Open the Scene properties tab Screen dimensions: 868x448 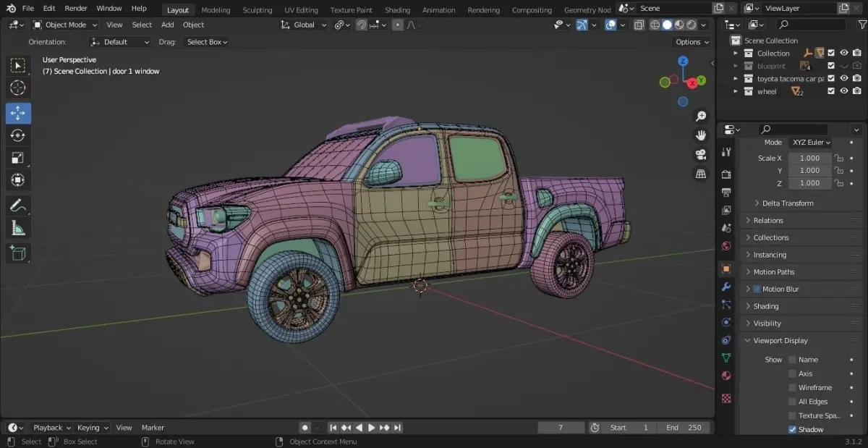coord(726,228)
